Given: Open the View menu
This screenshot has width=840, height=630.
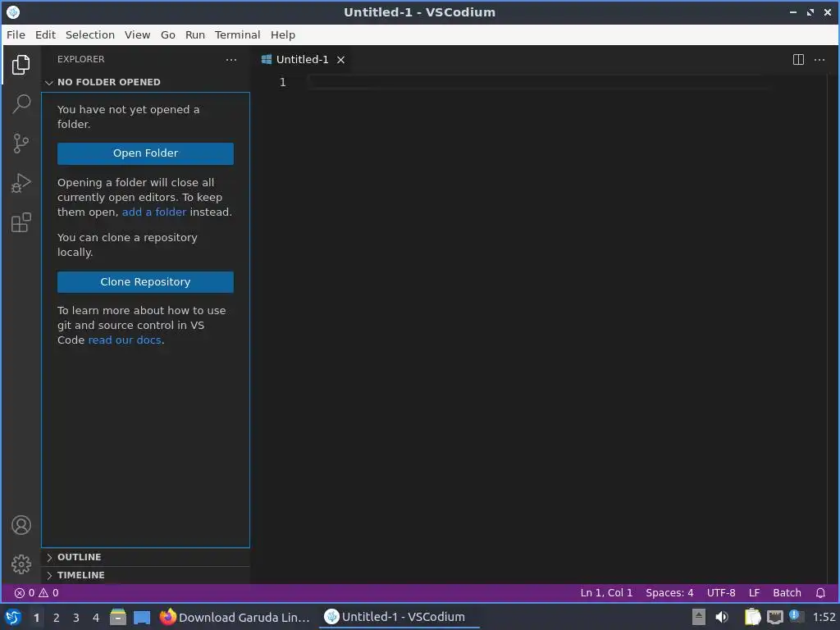Looking at the screenshot, I should pos(137,34).
